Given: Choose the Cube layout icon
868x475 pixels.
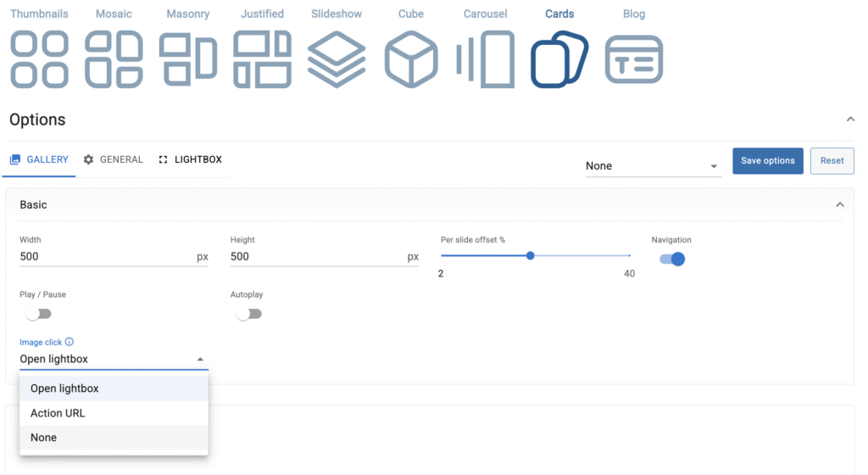Looking at the screenshot, I should click(411, 59).
